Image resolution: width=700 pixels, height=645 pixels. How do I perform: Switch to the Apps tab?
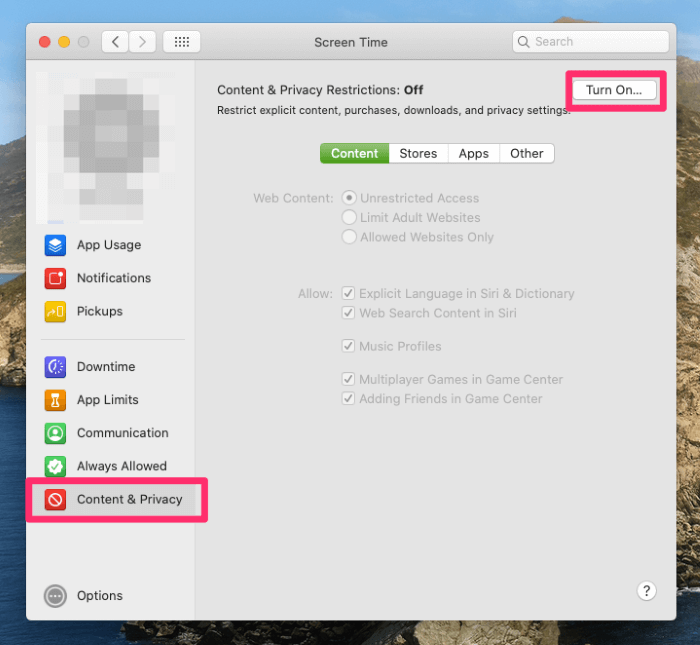tap(473, 153)
